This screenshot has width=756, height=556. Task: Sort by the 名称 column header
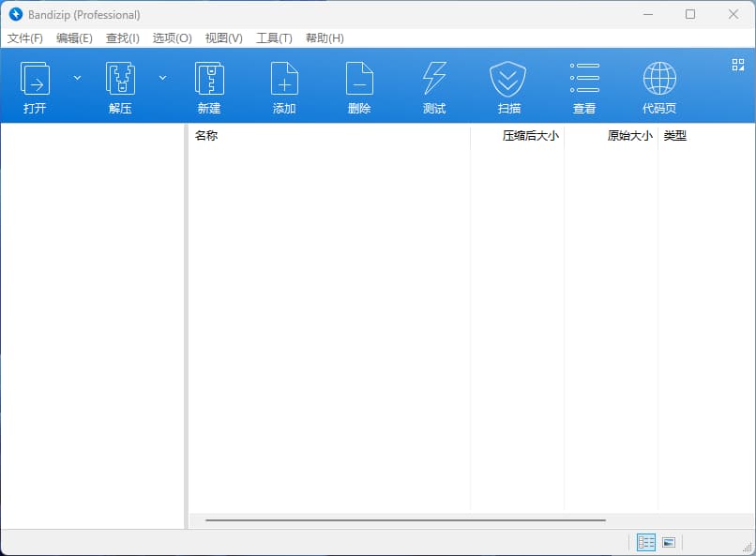click(206, 136)
